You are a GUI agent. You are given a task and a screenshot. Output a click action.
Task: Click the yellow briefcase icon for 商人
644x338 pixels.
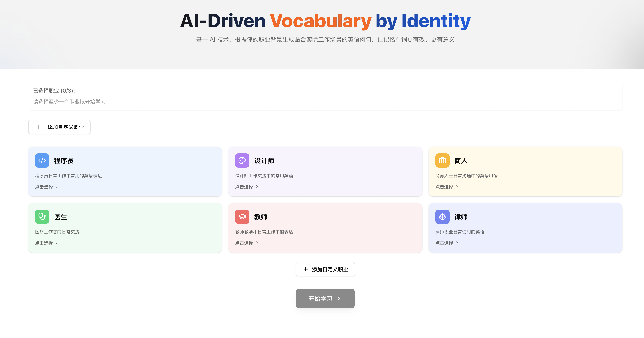point(442,160)
